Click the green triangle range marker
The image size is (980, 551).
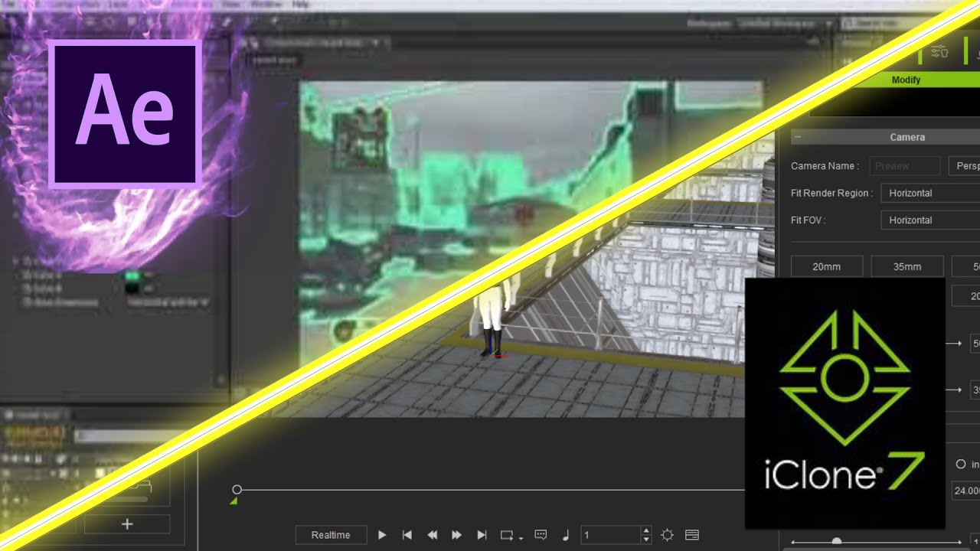[234, 500]
